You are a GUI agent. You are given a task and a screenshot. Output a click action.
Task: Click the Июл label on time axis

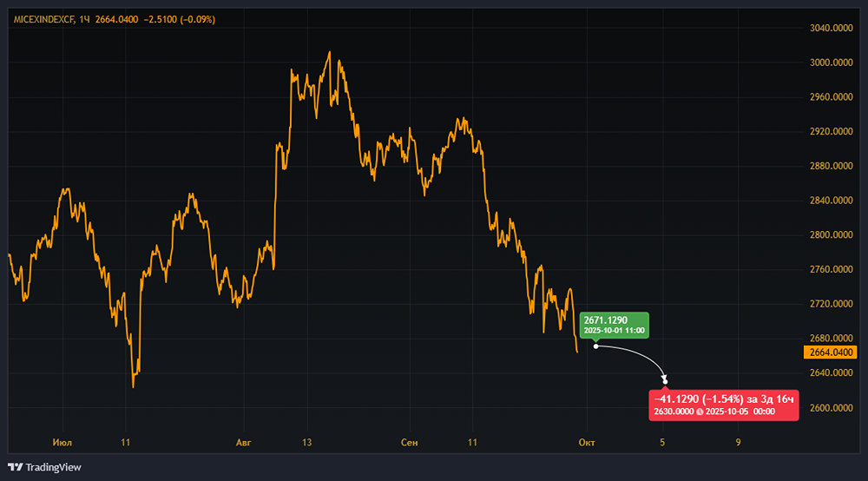62,443
